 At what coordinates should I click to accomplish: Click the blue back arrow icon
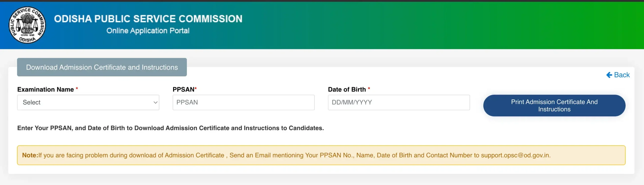(x=609, y=75)
